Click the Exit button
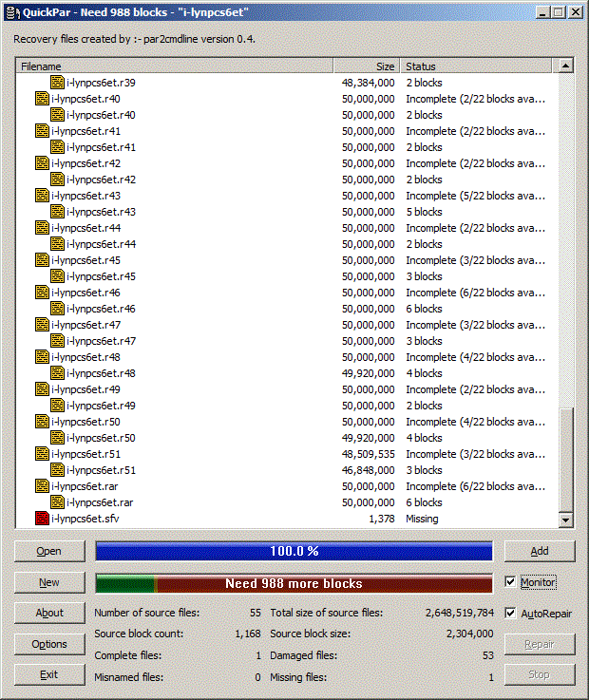The width and height of the screenshot is (589, 700). [49, 674]
